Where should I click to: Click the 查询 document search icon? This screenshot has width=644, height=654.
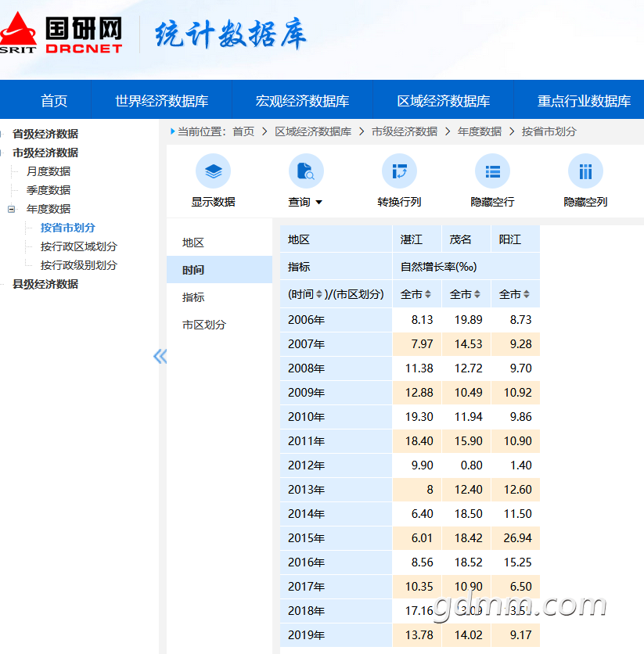click(306, 171)
